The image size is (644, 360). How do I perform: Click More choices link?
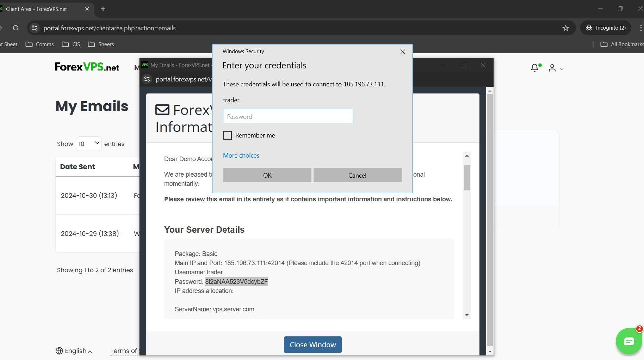pyautogui.click(x=241, y=155)
